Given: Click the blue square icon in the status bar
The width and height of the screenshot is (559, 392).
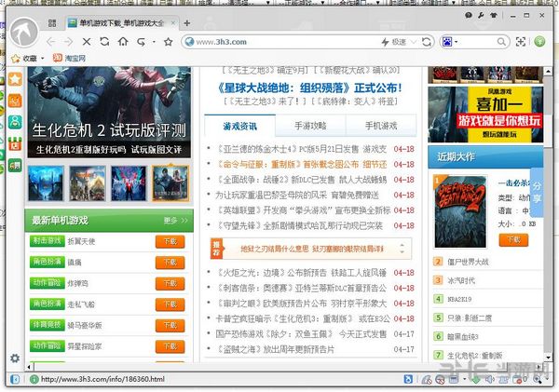Looking at the screenshot, I should [408, 379].
